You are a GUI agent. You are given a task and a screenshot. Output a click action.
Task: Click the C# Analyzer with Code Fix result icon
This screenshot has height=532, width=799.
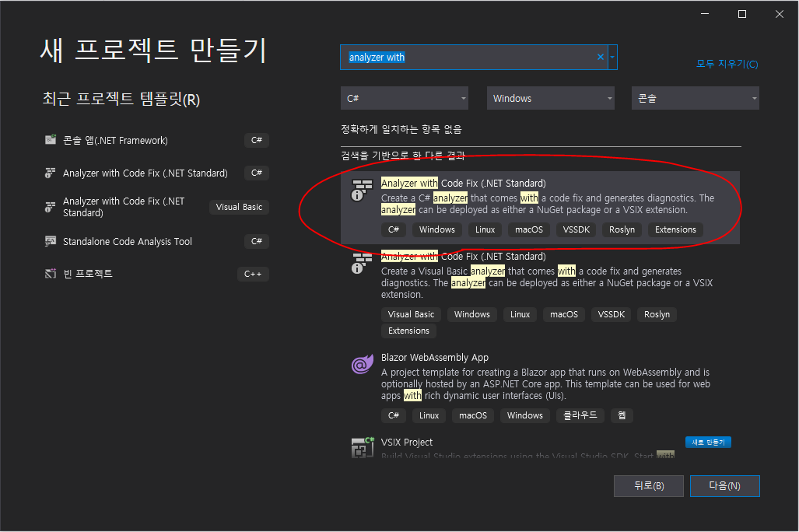362,190
